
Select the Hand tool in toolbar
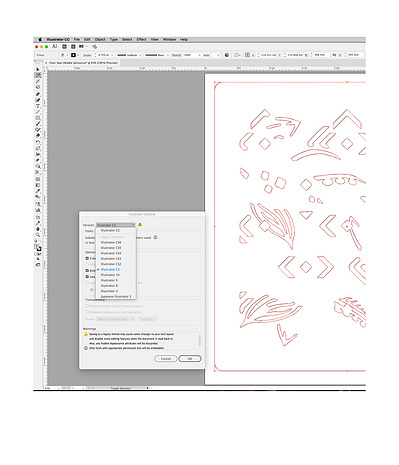[38, 229]
